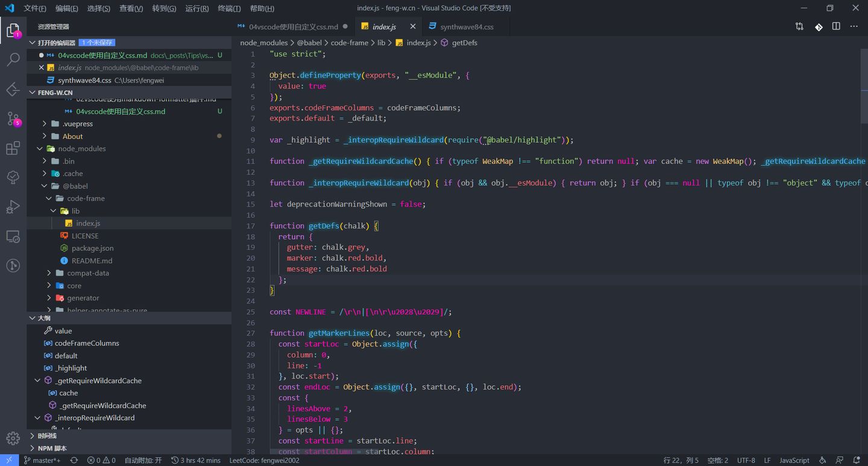This screenshot has width=868, height=466.
Task: Click the remote window indicator in the status bar
Action: click(8, 460)
